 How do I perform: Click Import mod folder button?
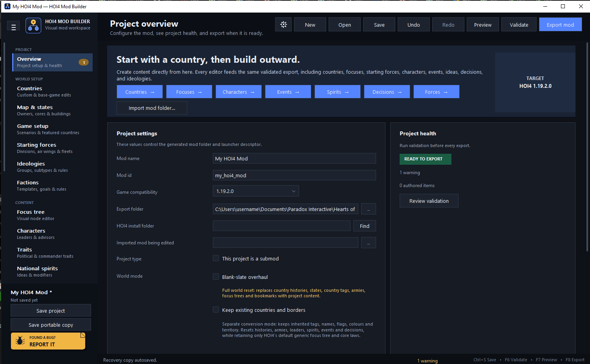152,108
